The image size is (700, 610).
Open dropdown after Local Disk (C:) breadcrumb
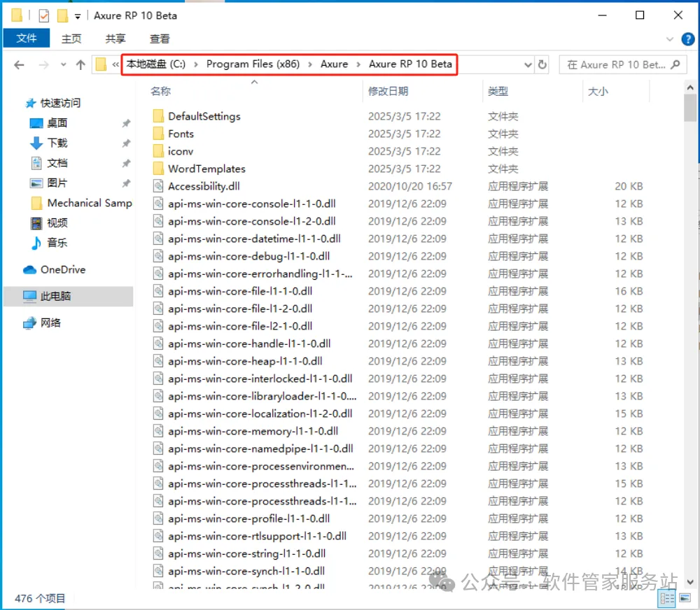(195, 64)
